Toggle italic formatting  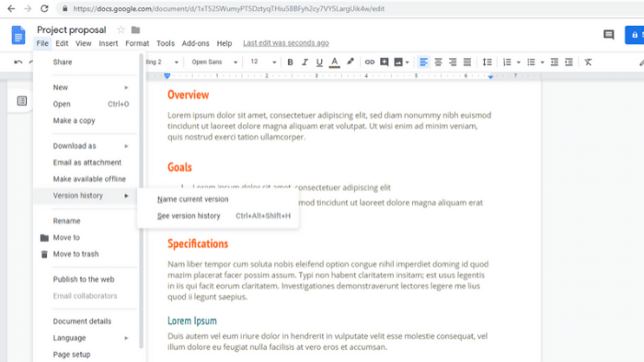pyautogui.click(x=305, y=62)
